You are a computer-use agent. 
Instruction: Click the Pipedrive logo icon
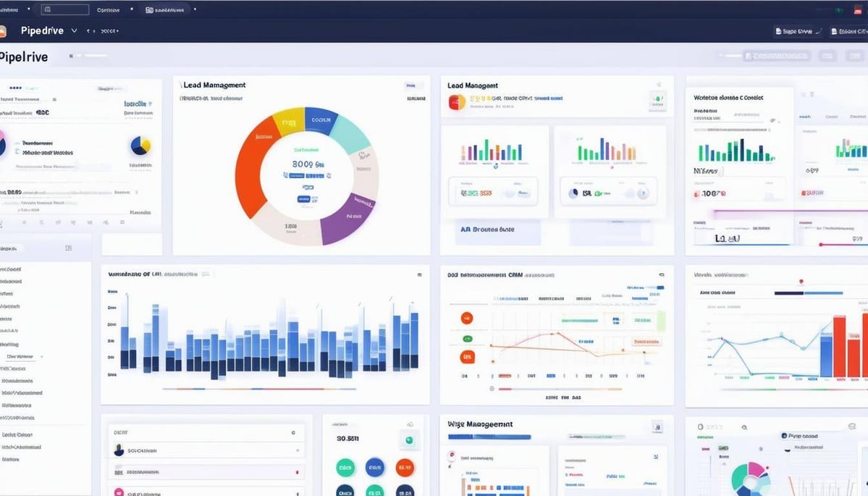[6, 30]
